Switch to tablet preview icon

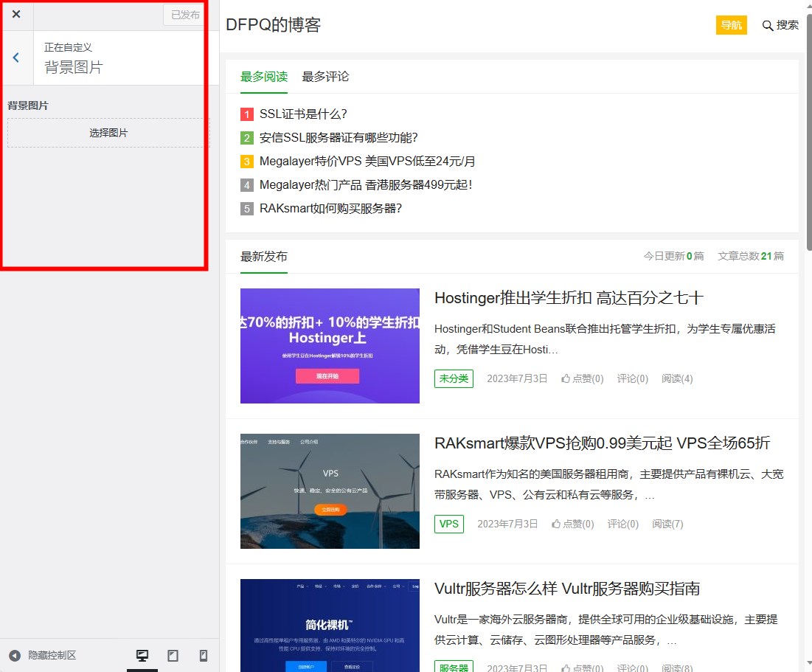tap(173, 656)
